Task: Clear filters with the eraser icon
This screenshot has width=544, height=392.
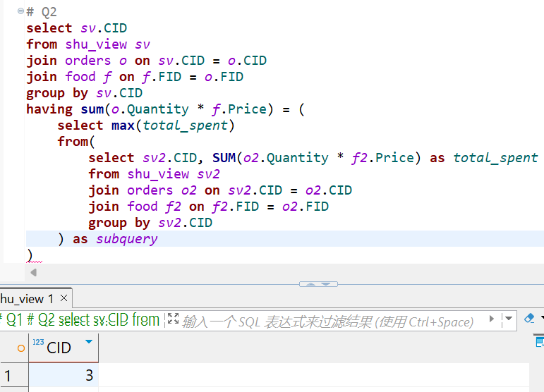Action: pyautogui.click(x=529, y=319)
